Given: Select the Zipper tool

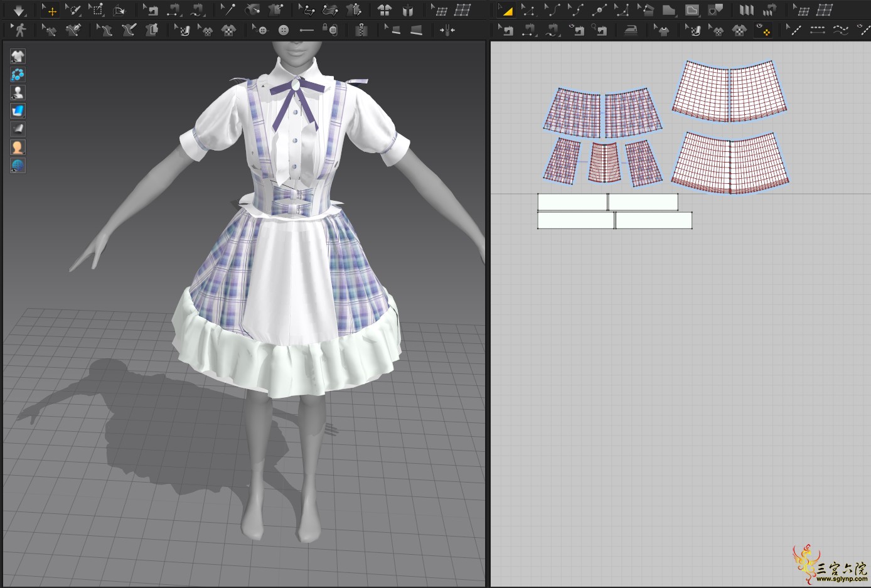Looking at the screenshot, I should point(361,30).
